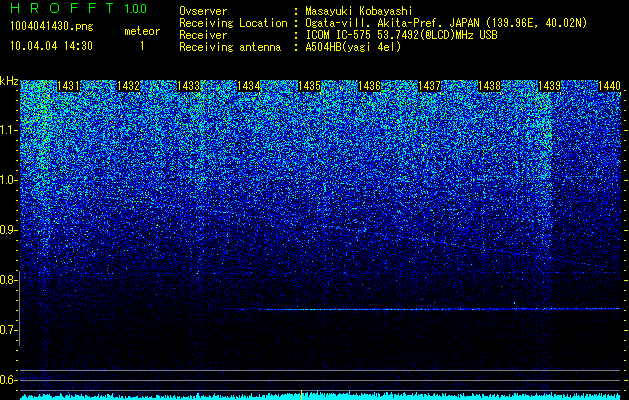629x400 pixels.
Task: Click the Receiving Location field label
Action: pyautogui.click(x=233, y=23)
